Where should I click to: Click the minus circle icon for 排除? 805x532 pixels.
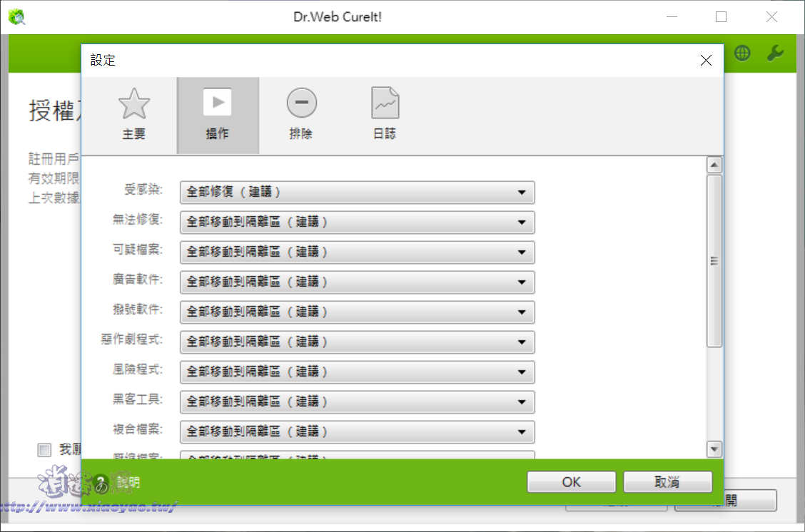[301, 103]
